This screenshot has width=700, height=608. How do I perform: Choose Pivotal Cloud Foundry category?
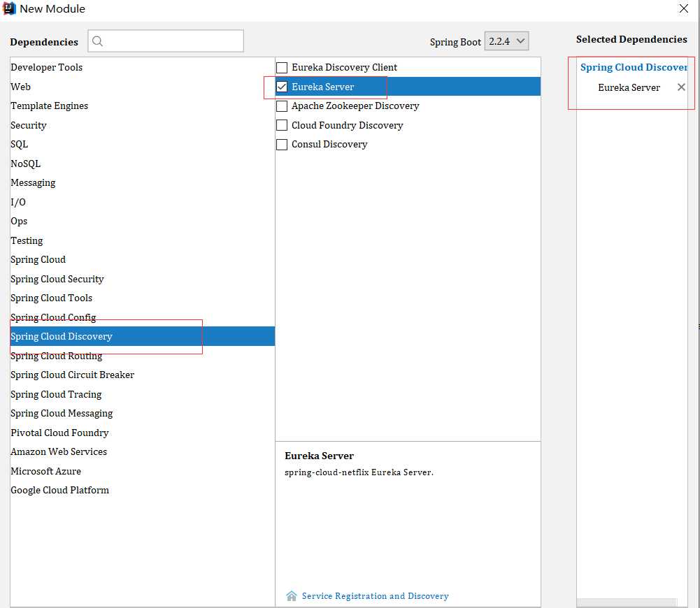click(x=143, y=433)
